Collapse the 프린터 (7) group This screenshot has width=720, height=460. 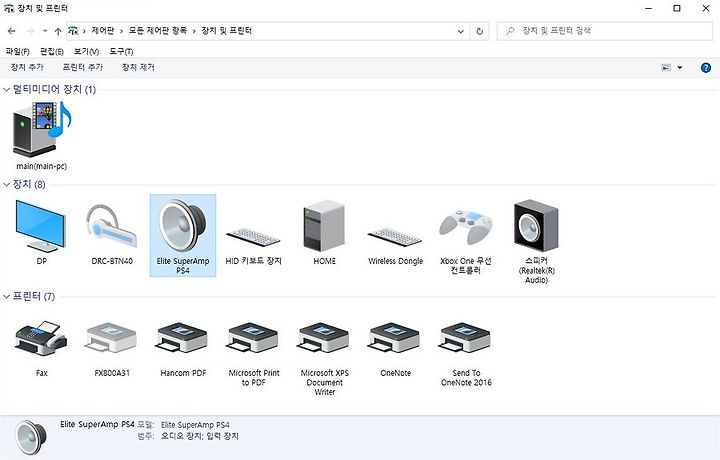6,297
